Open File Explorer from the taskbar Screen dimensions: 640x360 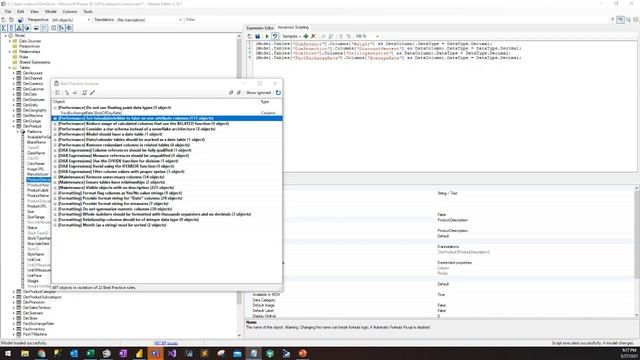25,353
